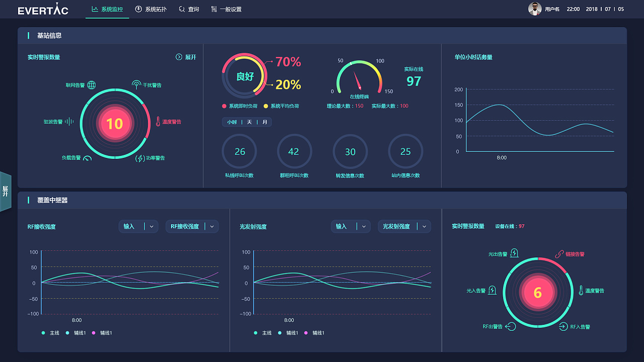Click the 联网告警 globe icon
This screenshot has height=362, width=644.
coord(91,85)
